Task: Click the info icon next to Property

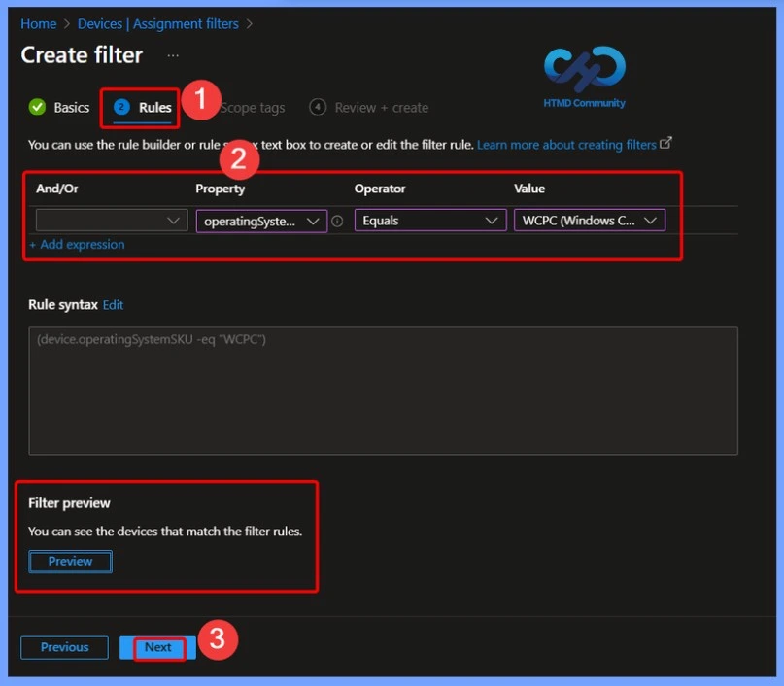Action: (x=337, y=222)
